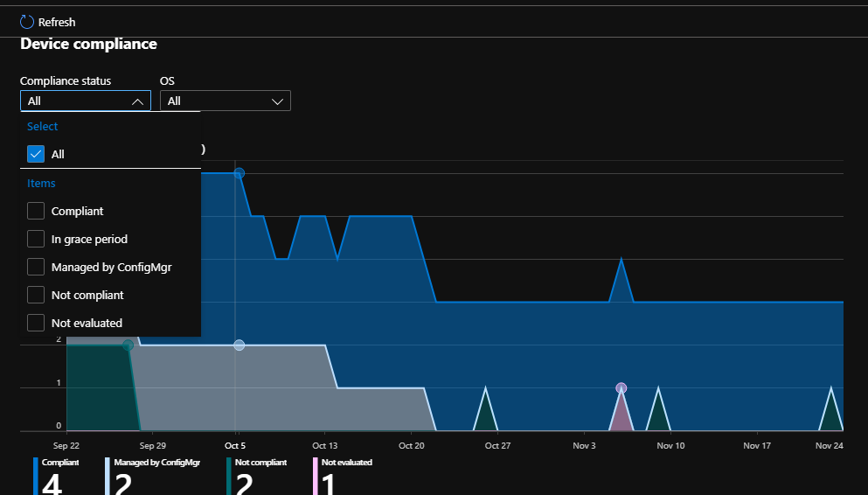
Task: Collapse the Compliance status dropdown chevron
Action: coord(138,101)
